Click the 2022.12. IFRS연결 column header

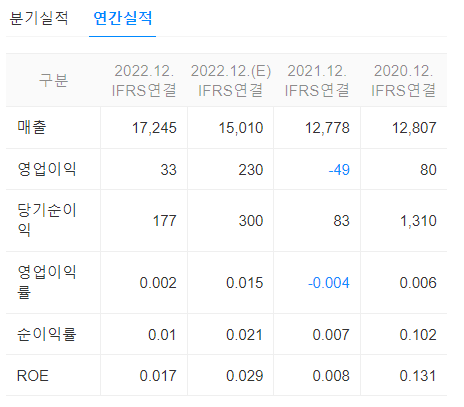144,80
